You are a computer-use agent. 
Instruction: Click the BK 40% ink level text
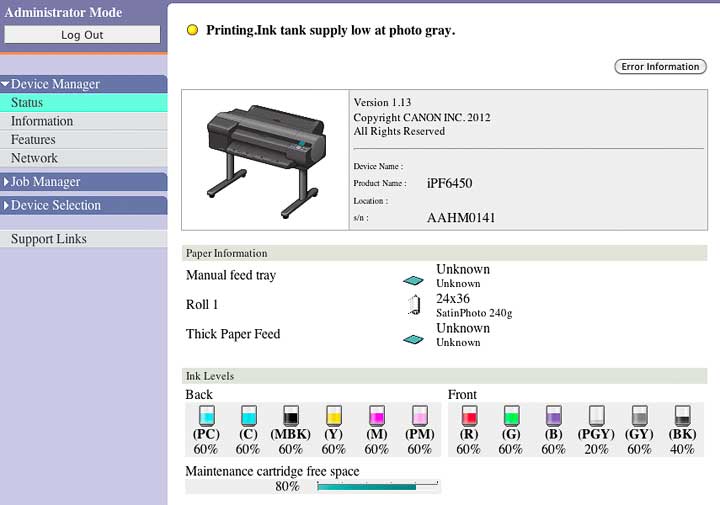pos(682,449)
